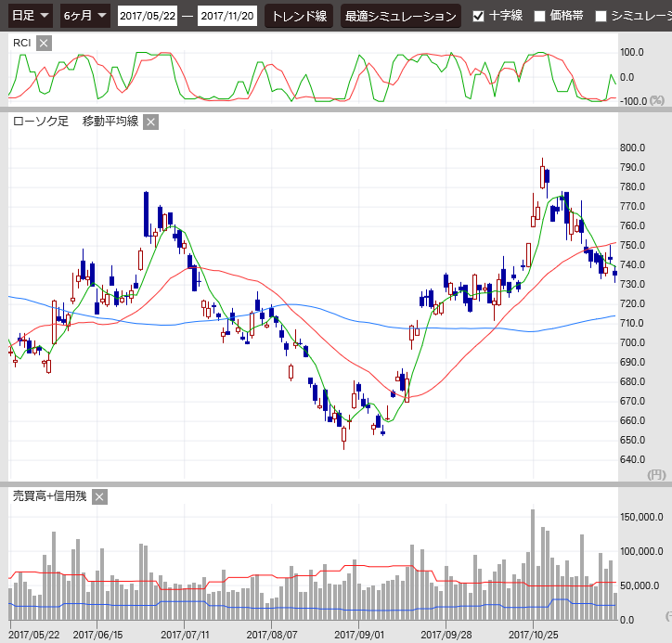Click the 売買高+信用残 panel title
The height and width of the screenshot is (643, 672).
49,496
